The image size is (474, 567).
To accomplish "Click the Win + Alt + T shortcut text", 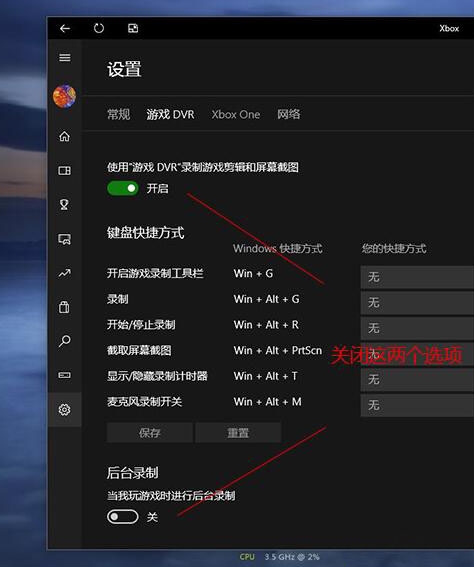I will [265, 376].
